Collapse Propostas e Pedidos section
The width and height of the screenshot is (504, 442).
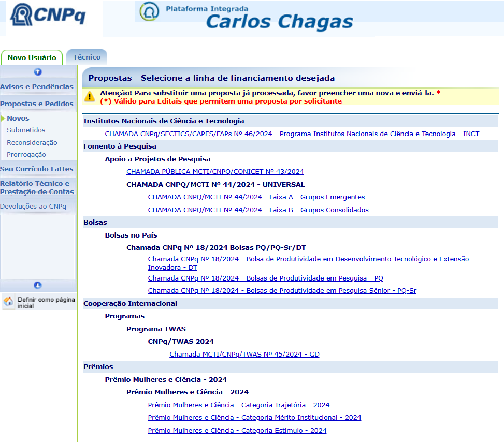tap(37, 104)
